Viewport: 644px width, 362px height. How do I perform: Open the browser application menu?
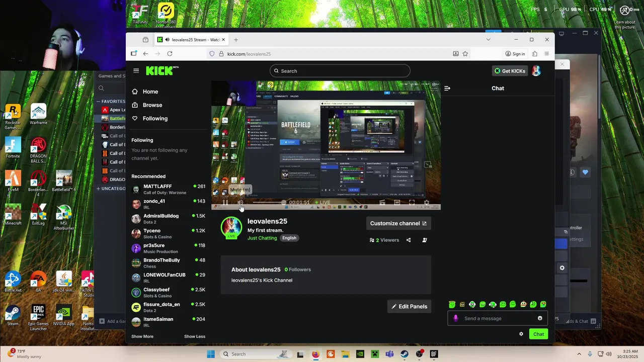[547, 54]
